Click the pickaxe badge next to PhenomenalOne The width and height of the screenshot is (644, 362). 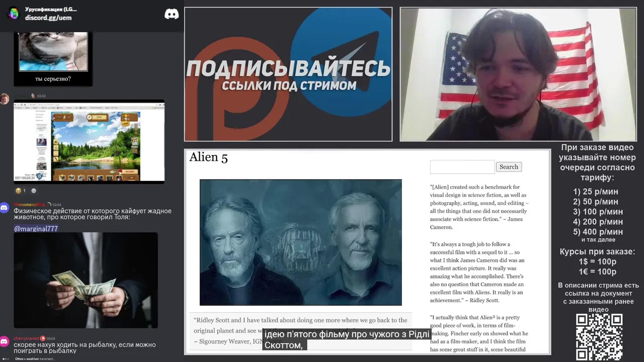click(49, 205)
